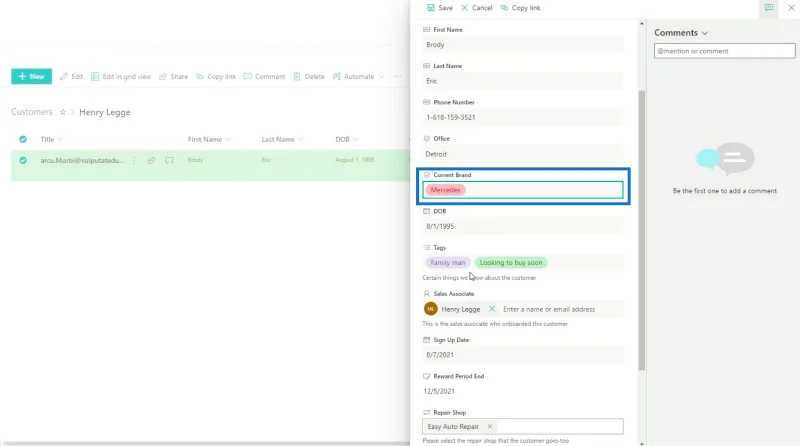This screenshot has height=446, width=800.
Task: Click the form panel vertical scrollbar
Action: pyautogui.click(x=642, y=230)
